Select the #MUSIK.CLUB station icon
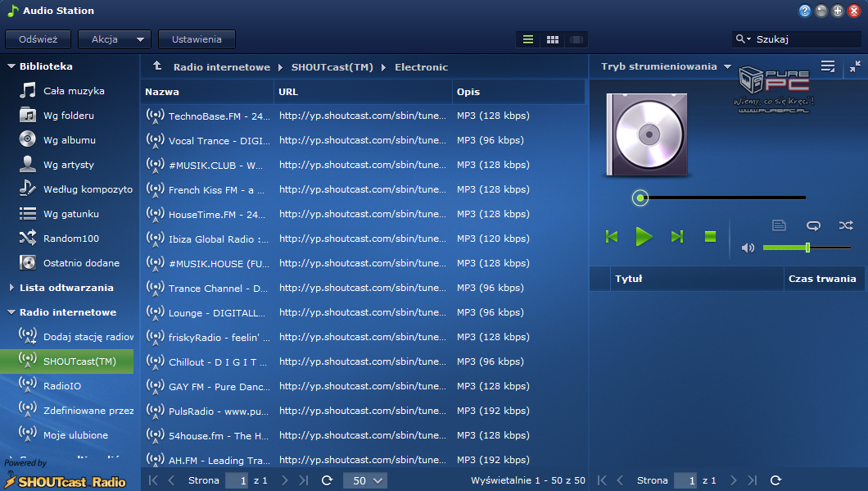Image resolution: width=868 pixels, height=491 pixels. 155,165
